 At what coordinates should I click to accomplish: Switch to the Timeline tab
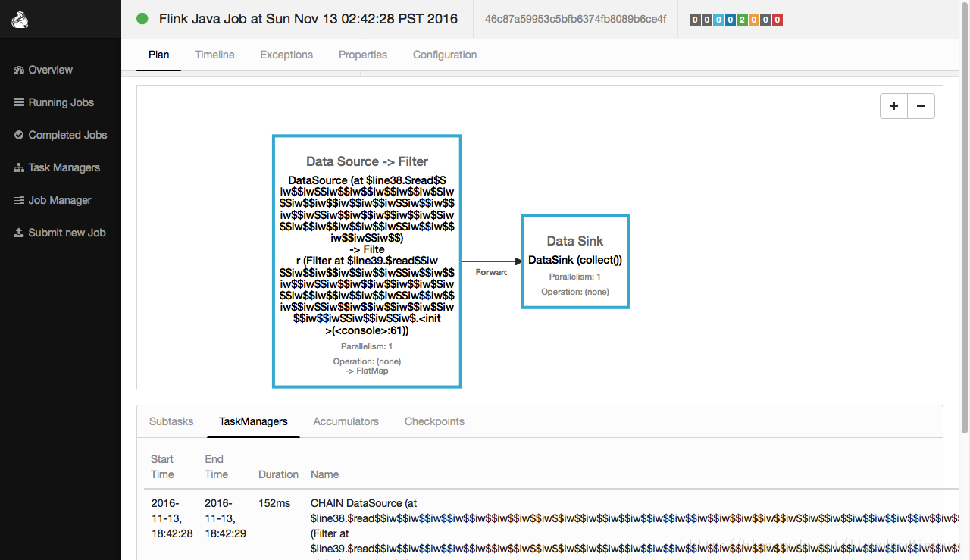pos(214,55)
